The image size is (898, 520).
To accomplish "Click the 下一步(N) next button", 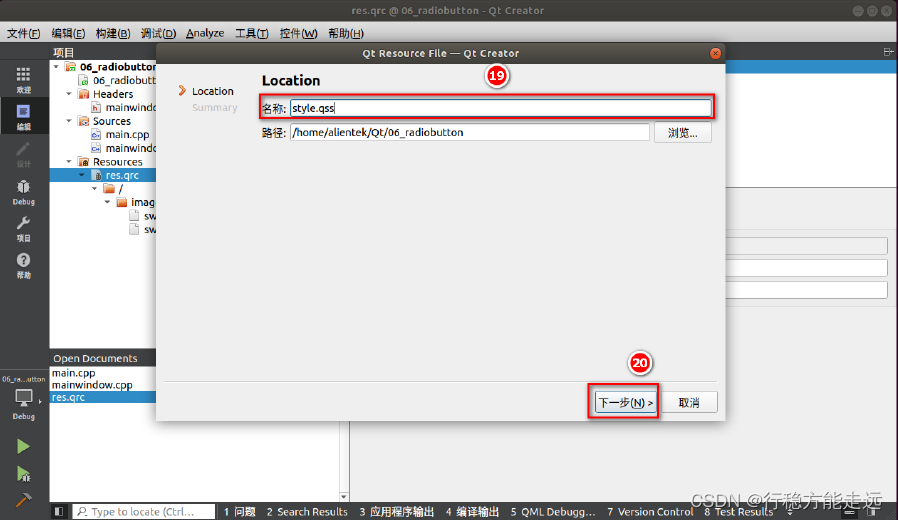I will click(625, 403).
